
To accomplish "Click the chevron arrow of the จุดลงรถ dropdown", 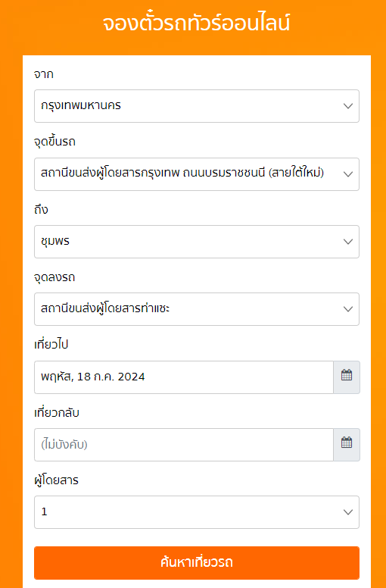I will click(348, 309).
